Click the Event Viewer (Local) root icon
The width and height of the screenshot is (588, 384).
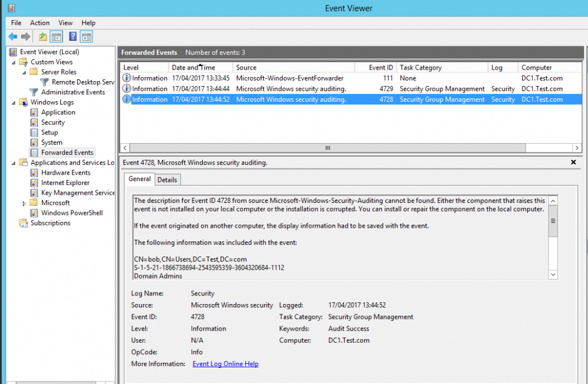13,52
